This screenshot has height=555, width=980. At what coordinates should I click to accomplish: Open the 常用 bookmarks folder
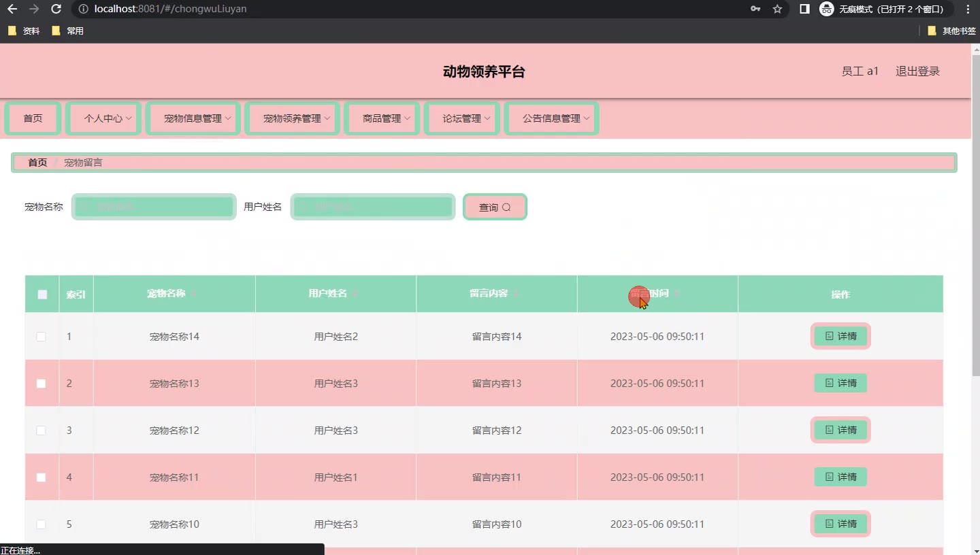tap(68, 31)
